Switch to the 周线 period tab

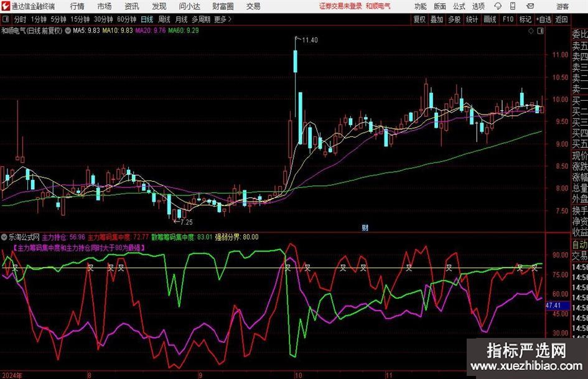coord(164,19)
